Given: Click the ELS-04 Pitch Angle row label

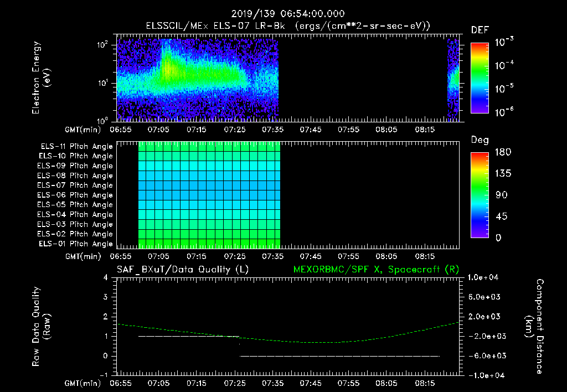Looking at the screenshot, I should 75,214.
